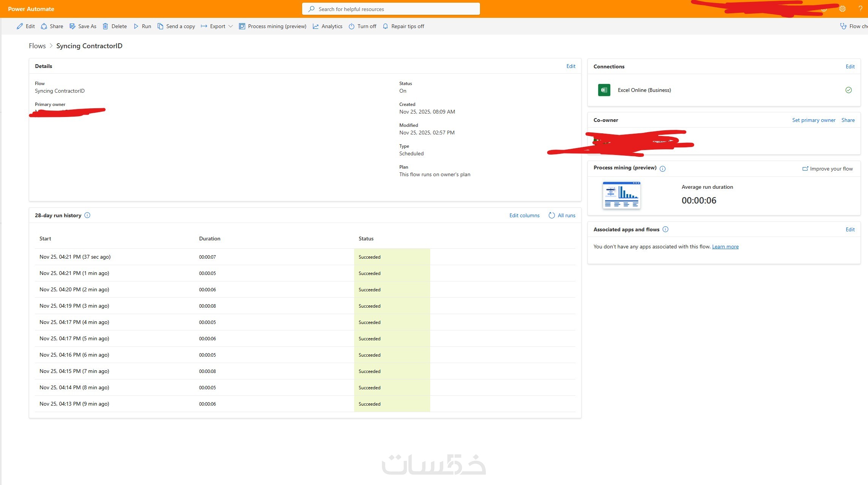Screen dimensions: 868x485
Task: Turn off the flow
Action: (x=362, y=26)
